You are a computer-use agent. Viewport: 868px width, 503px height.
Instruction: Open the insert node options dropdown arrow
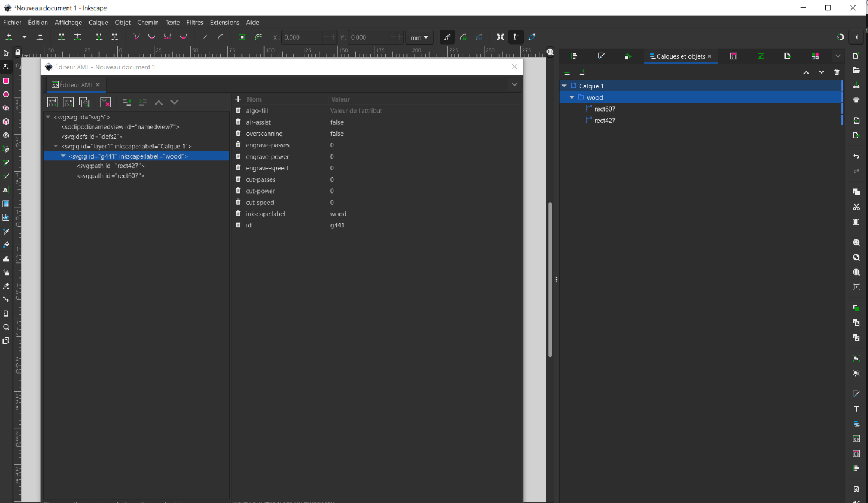coord(24,37)
